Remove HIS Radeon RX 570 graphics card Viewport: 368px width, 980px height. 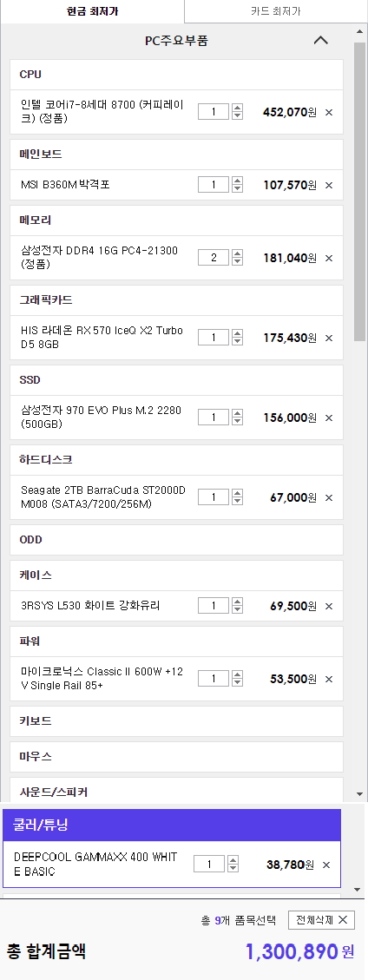[329, 339]
